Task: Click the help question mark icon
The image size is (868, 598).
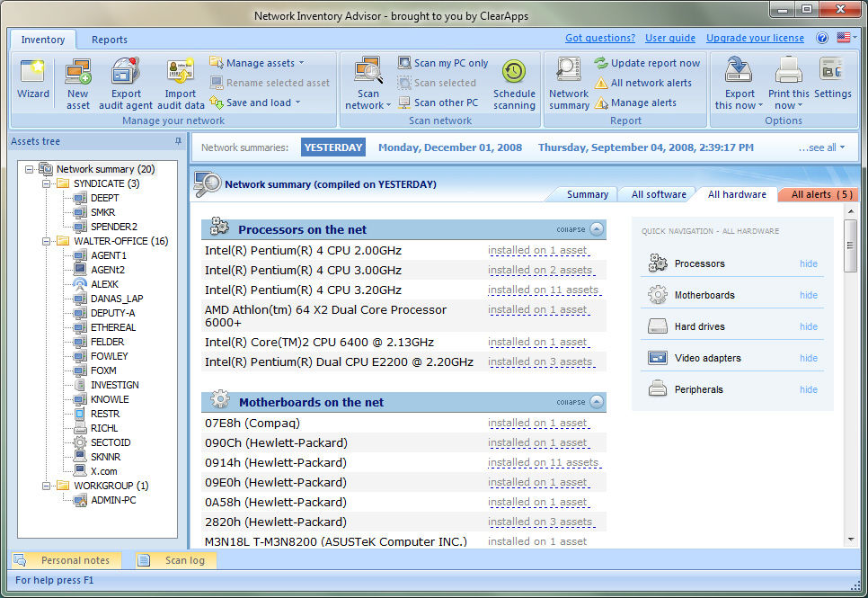Action: [821, 39]
